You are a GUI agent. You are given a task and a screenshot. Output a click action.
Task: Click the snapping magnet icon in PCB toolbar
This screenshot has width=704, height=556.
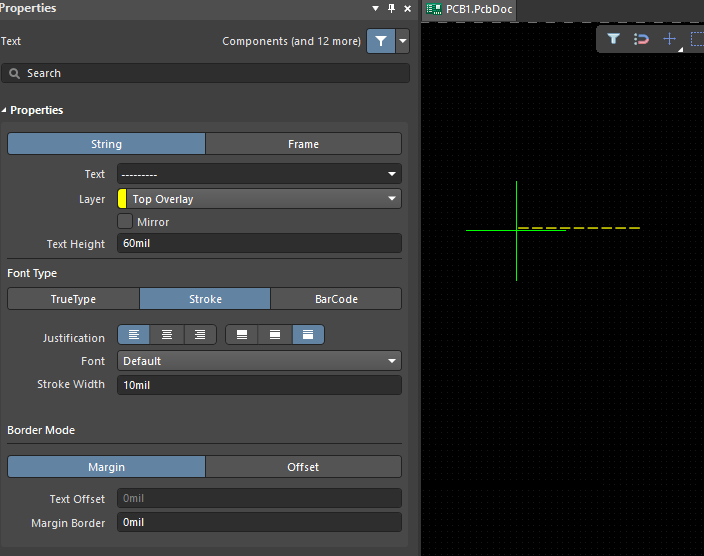point(641,39)
